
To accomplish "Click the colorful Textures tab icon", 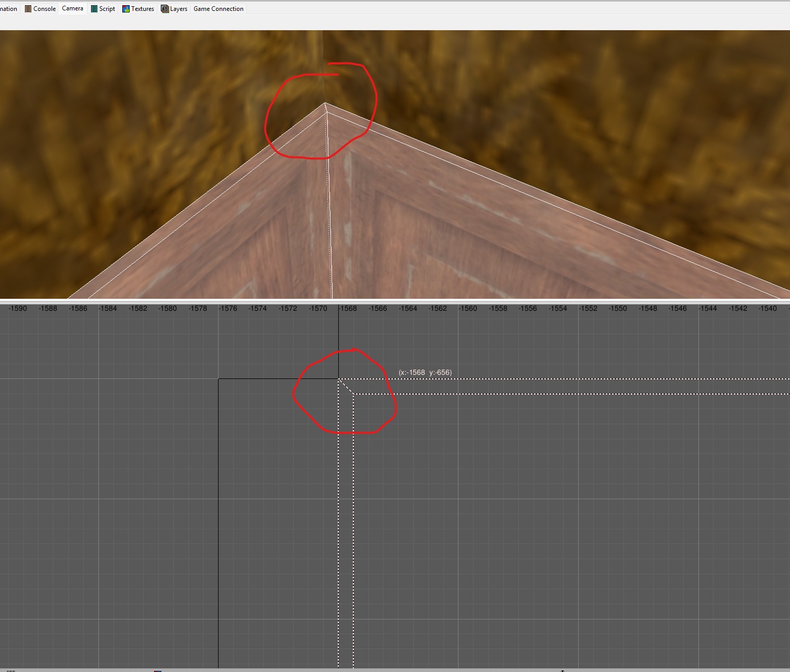I will point(126,9).
